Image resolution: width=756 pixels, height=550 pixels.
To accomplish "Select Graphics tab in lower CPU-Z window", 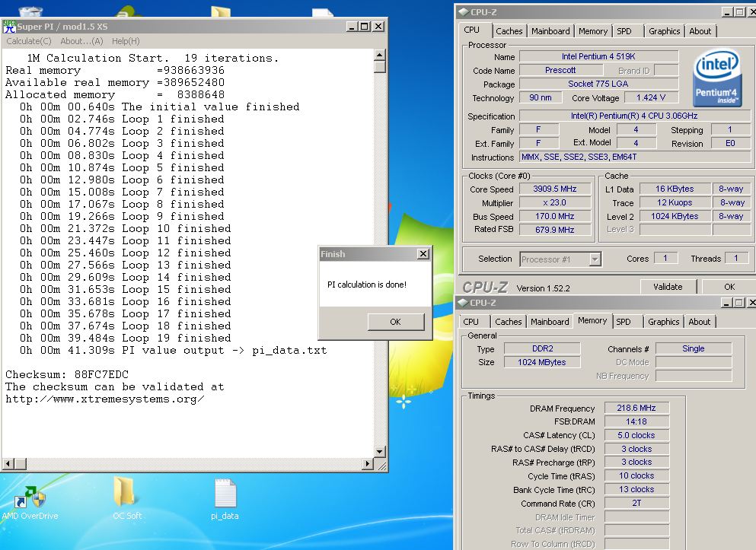I will tap(663, 322).
